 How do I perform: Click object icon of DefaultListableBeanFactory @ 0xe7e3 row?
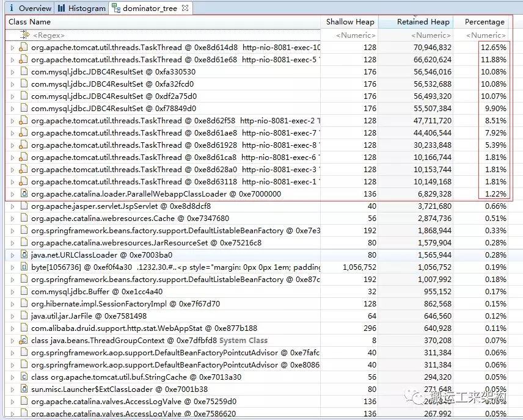coord(24,230)
